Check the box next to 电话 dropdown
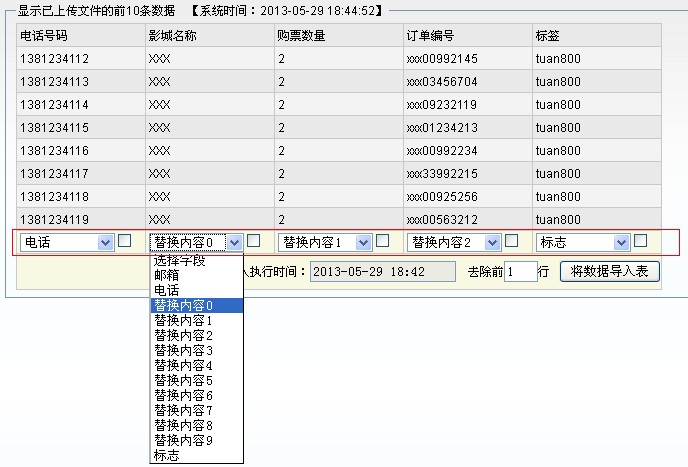This screenshot has width=688, height=467. (125, 240)
